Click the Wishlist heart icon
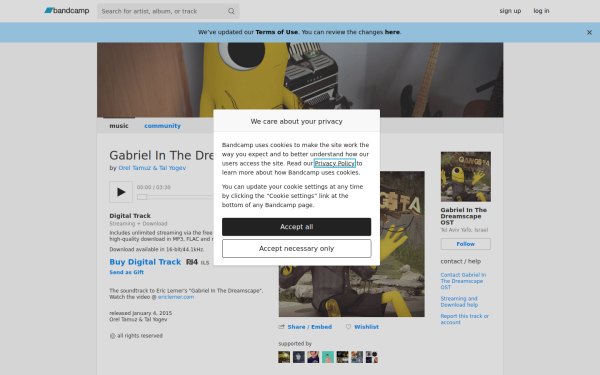600x375 pixels. point(348,327)
